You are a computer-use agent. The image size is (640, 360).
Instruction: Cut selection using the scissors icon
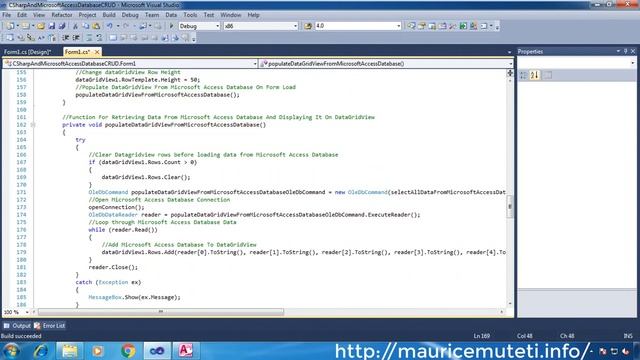tap(76, 26)
